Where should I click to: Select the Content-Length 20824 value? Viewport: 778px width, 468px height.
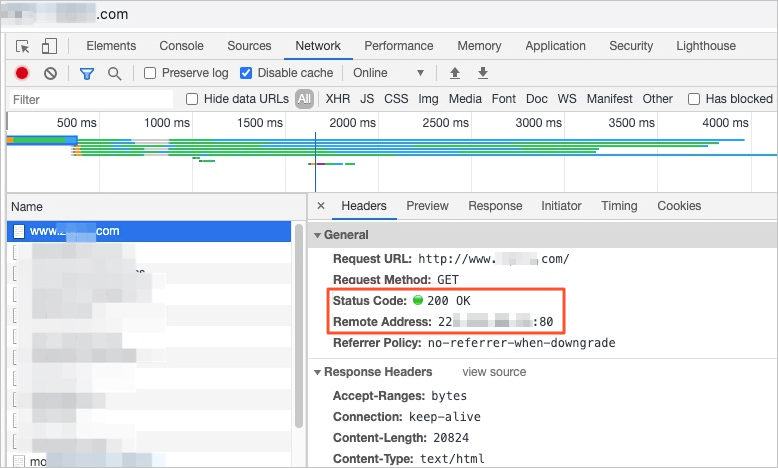tap(451, 438)
